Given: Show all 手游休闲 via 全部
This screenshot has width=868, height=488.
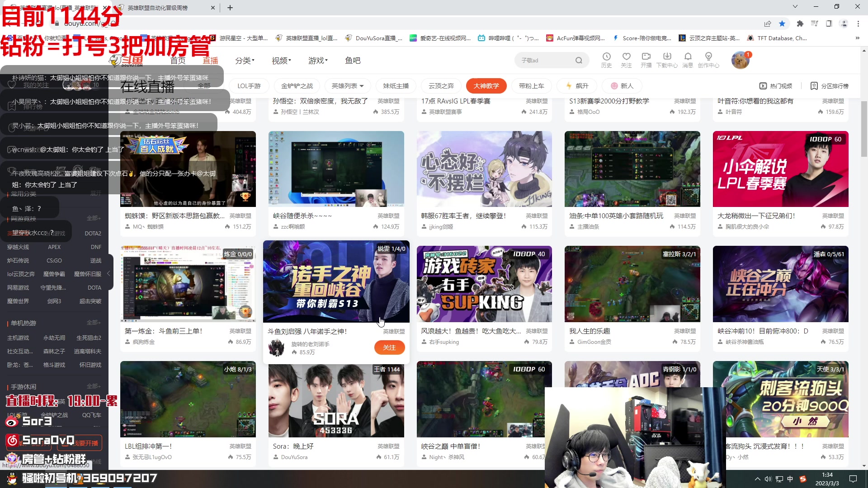Looking at the screenshot, I should tap(94, 386).
